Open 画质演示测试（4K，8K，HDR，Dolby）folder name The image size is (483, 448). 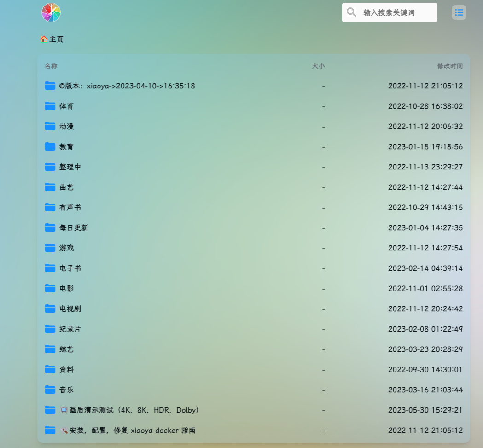coord(134,410)
